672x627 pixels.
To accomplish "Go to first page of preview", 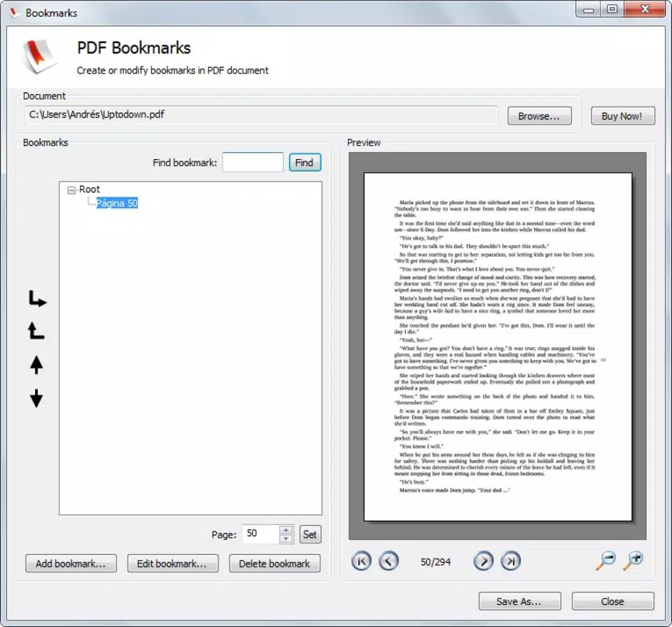I will click(x=361, y=561).
